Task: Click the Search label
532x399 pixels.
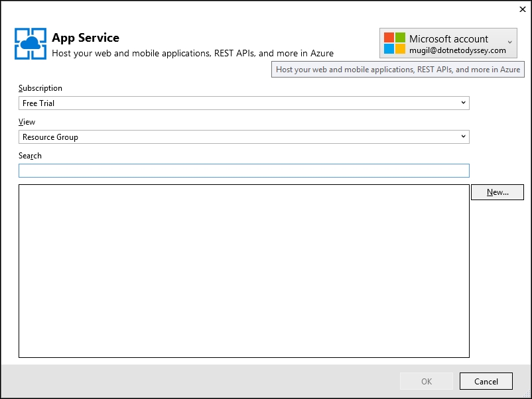Action: click(30, 156)
